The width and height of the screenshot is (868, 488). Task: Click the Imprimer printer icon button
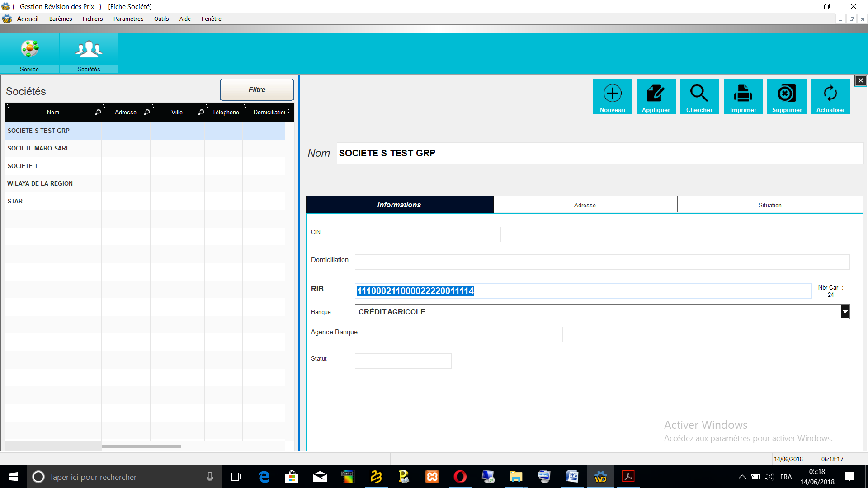point(743,96)
